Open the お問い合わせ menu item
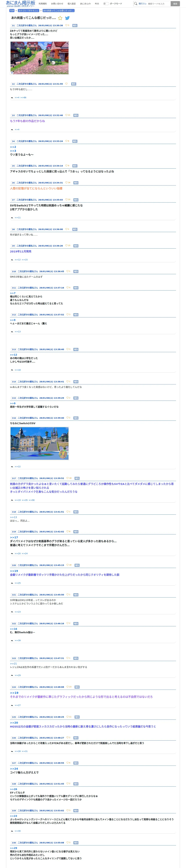The image size is (186, 868). click(57, 4)
